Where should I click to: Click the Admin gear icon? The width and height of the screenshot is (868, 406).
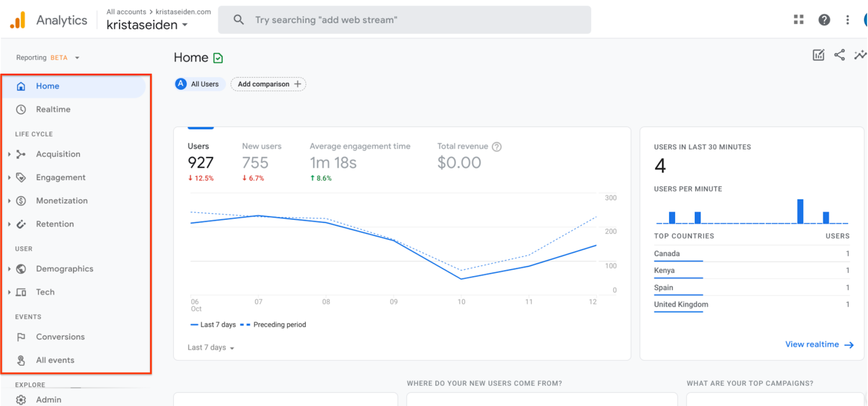point(21,399)
